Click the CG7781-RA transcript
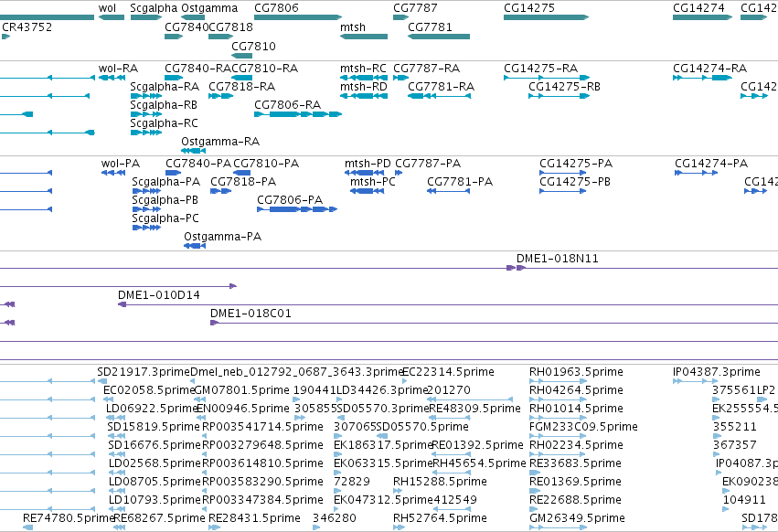Viewport: 778px width, 532px height. 439,96
